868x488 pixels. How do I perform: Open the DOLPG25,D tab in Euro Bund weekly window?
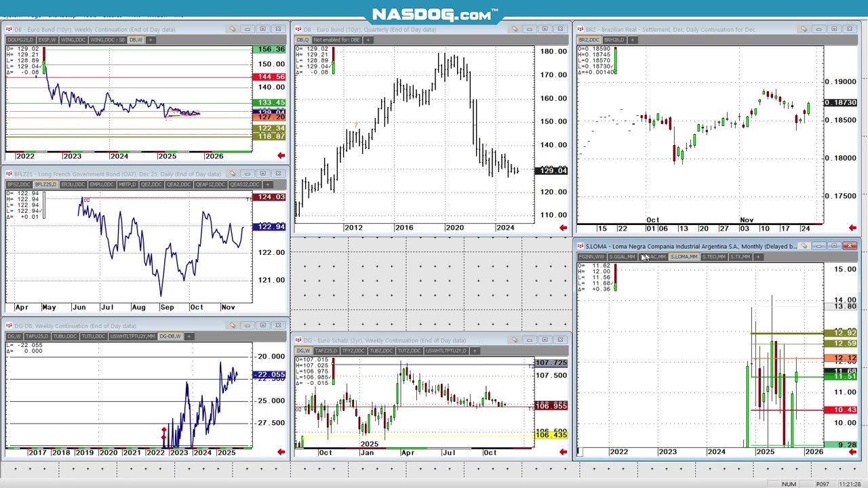click(20, 40)
